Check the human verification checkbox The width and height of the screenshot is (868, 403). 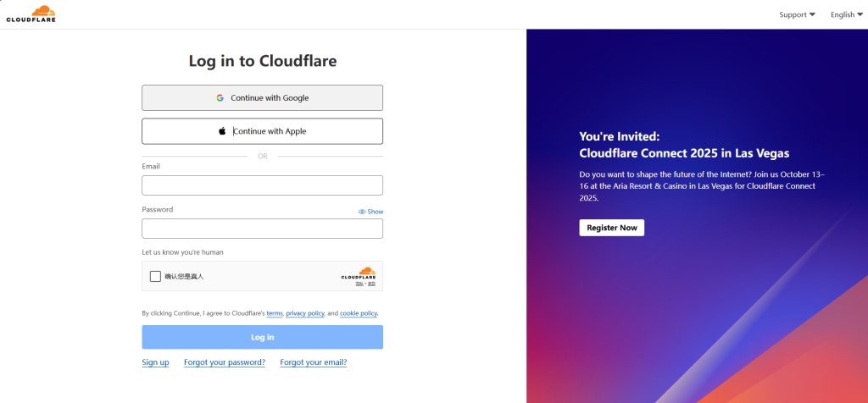[156, 276]
